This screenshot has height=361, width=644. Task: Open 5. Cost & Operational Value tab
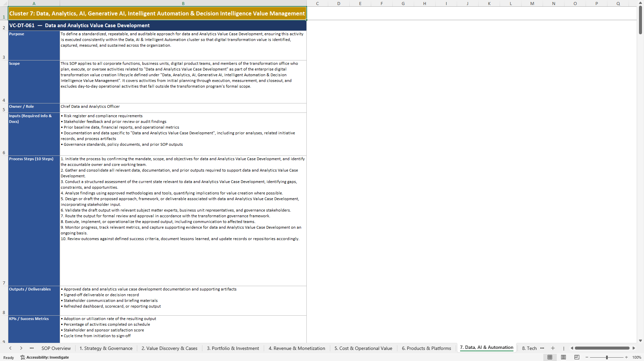[363, 348]
